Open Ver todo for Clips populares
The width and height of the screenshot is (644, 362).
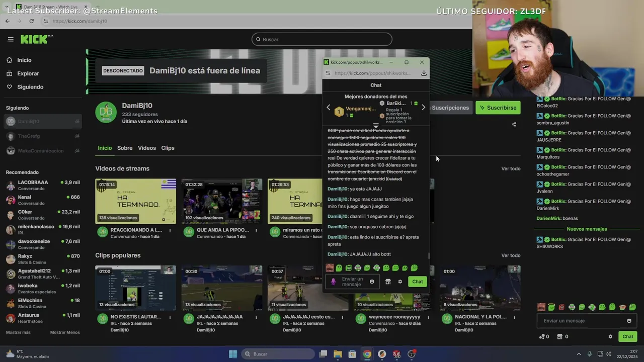pos(511,255)
